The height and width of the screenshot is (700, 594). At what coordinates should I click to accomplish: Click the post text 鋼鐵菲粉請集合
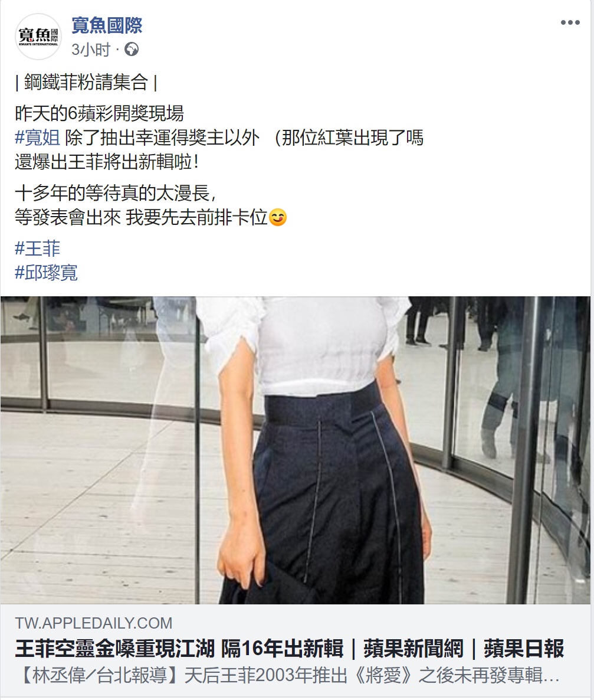pos(86,82)
